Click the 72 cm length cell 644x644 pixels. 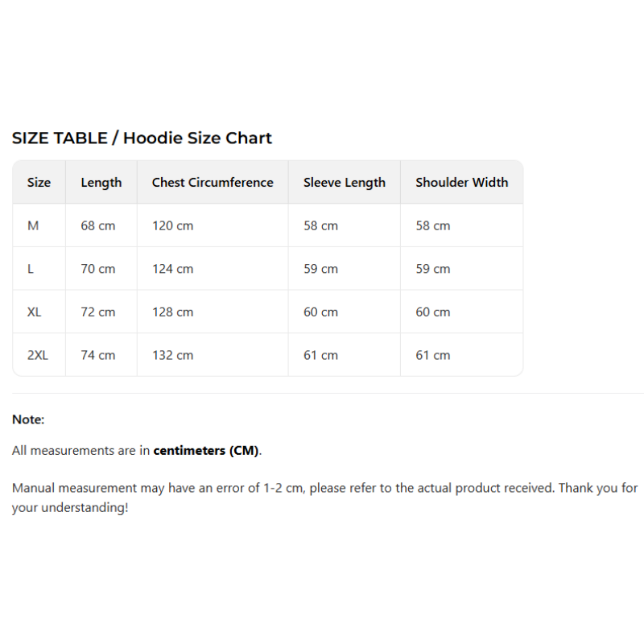point(98,312)
